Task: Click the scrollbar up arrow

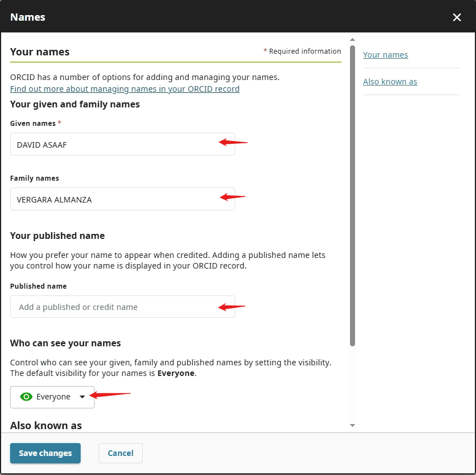Action: (352, 40)
